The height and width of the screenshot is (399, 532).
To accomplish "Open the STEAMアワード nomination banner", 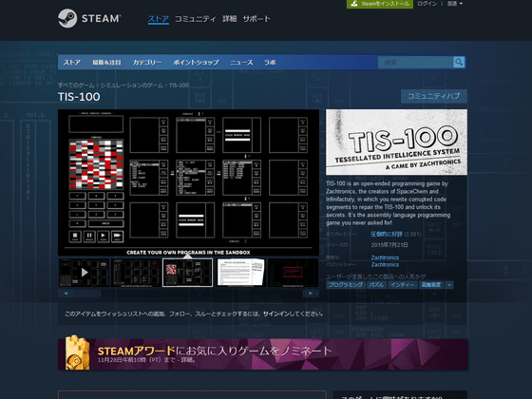I will [x=262, y=354].
